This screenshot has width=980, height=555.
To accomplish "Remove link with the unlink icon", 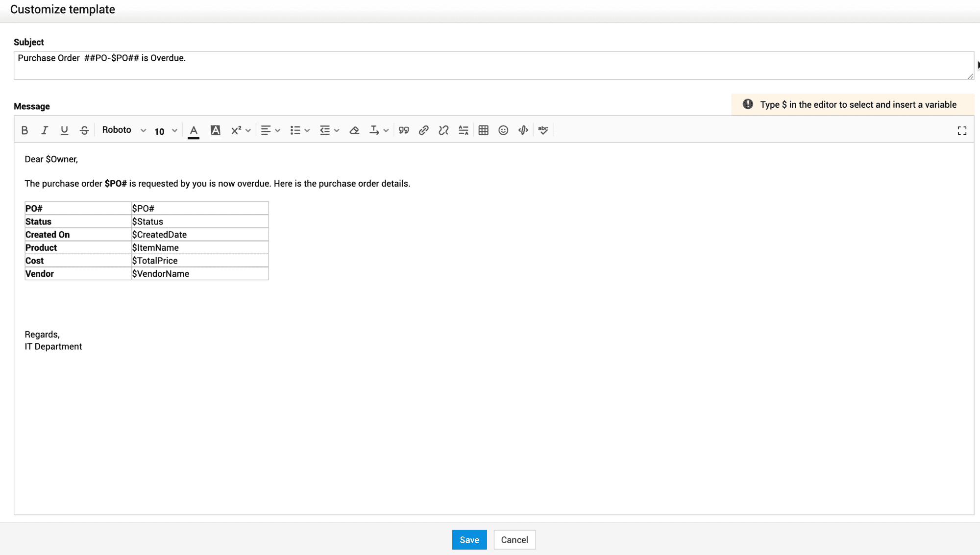I will pos(443,130).
